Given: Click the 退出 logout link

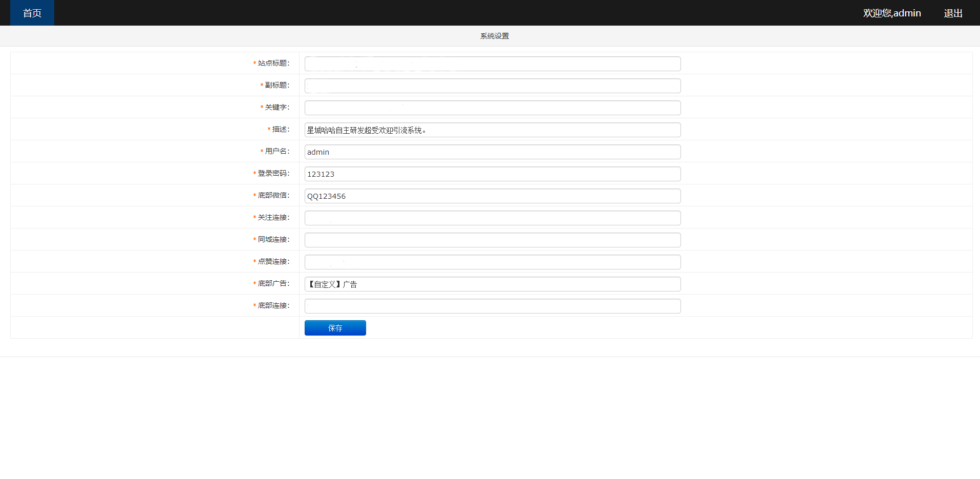Looking at the screenshot, I should (x=953, y=13).
